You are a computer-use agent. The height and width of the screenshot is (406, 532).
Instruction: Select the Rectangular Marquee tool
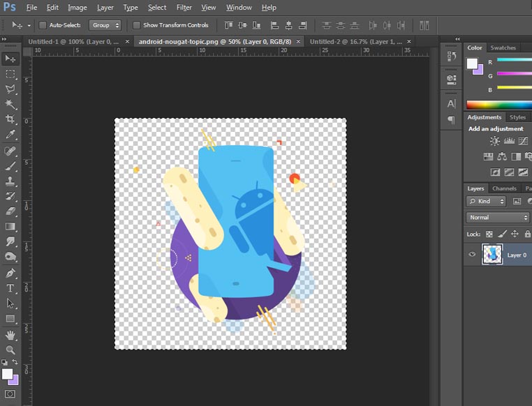click(10, 73)
